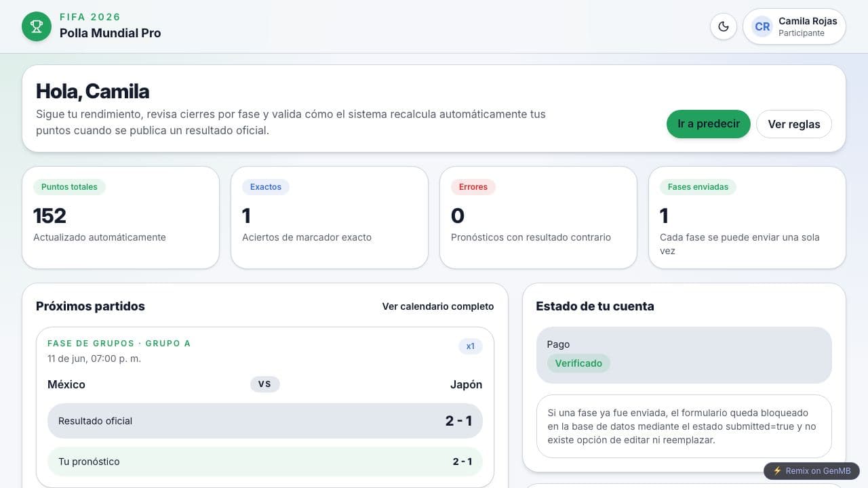
Task: Click the Remix on GenMB badge
Action: coord(812,470)
